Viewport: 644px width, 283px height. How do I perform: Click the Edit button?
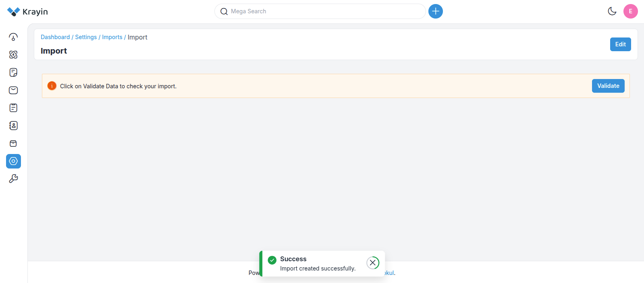621,44
